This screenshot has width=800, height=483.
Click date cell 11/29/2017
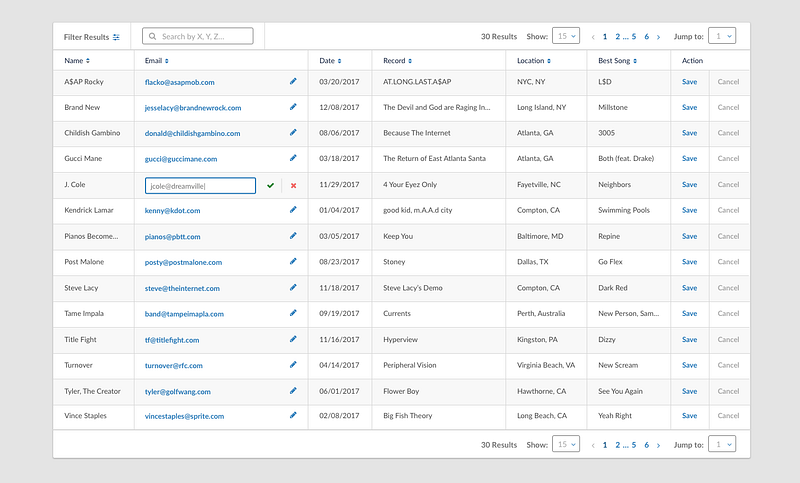[339, 185]
